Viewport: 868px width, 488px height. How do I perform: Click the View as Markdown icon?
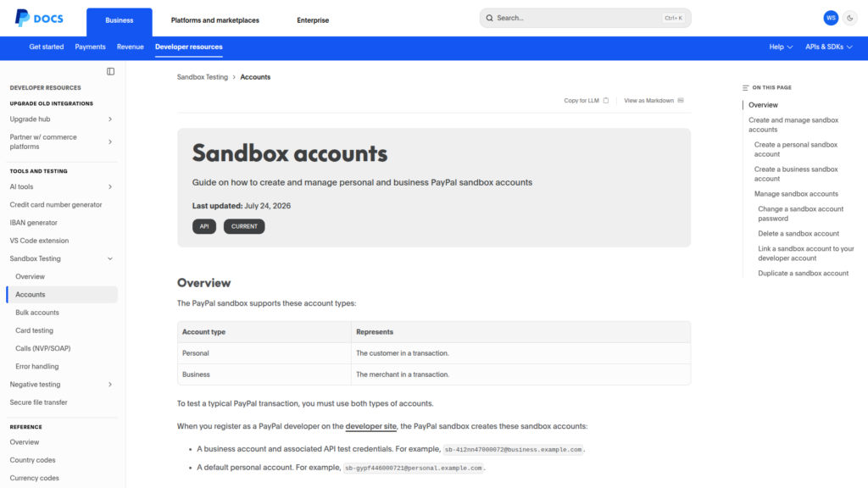(681, 101)
